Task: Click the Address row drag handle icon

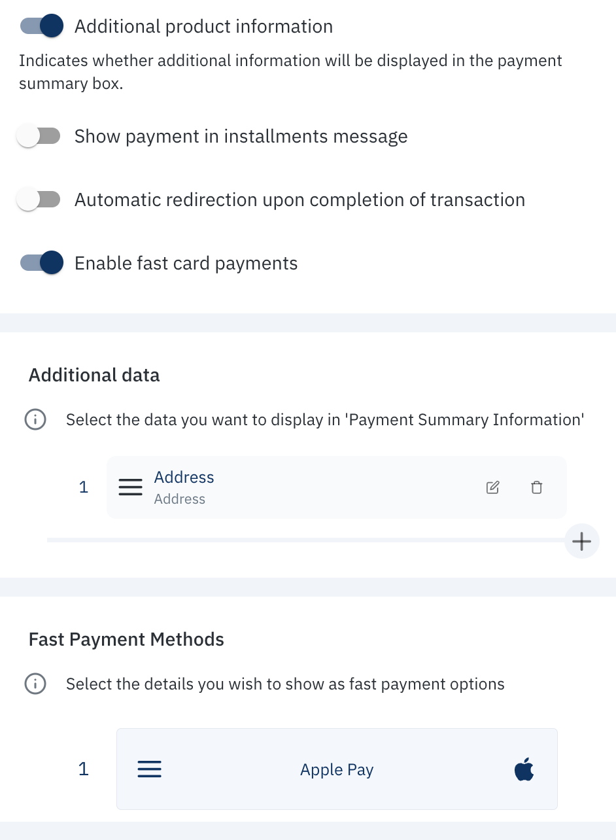Action: (x=131, y=487)
